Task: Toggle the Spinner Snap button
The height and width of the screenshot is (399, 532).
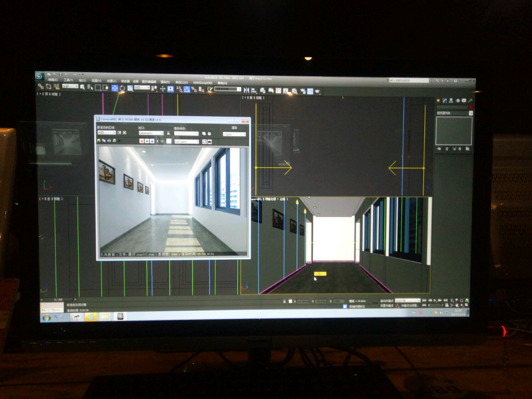Action: pos(201,89)
